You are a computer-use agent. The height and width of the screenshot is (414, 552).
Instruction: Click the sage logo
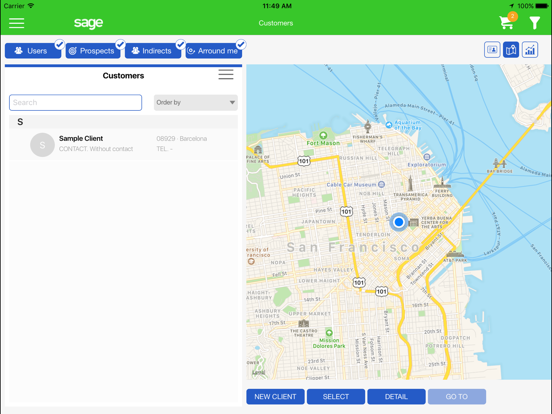88,23
